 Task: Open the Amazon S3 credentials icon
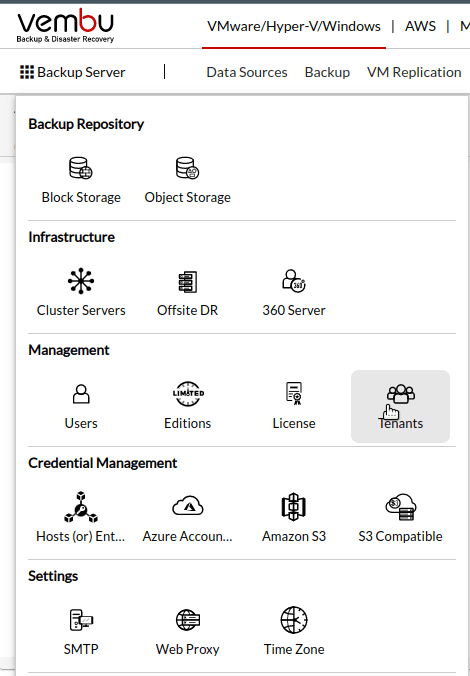294,507
